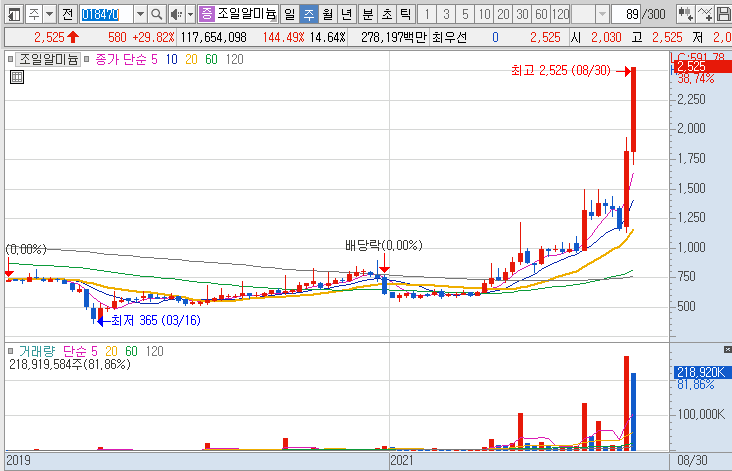Choose interval 120 button
The image size is (732, 471).
[x=561, y=14]
